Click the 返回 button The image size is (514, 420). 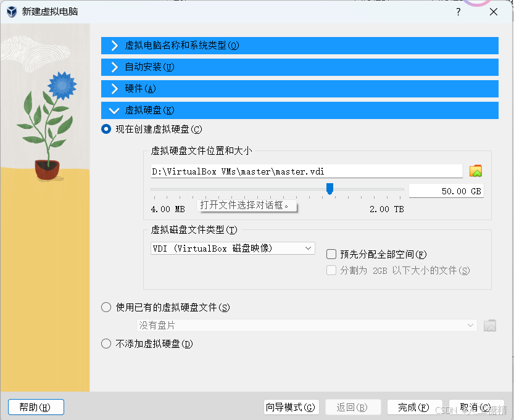[x=353, y=407]
